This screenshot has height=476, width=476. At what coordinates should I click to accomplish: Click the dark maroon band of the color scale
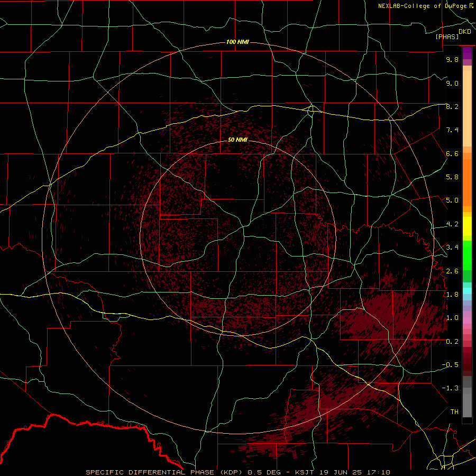click(467, 364)
